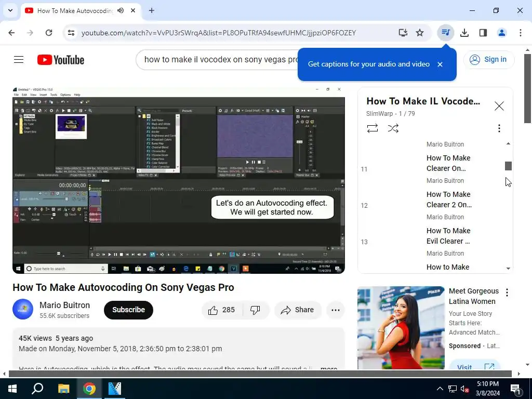This screenshot has width=532, height=399.
Task: Close the playlist panel
Action: [x=499, y=106]
